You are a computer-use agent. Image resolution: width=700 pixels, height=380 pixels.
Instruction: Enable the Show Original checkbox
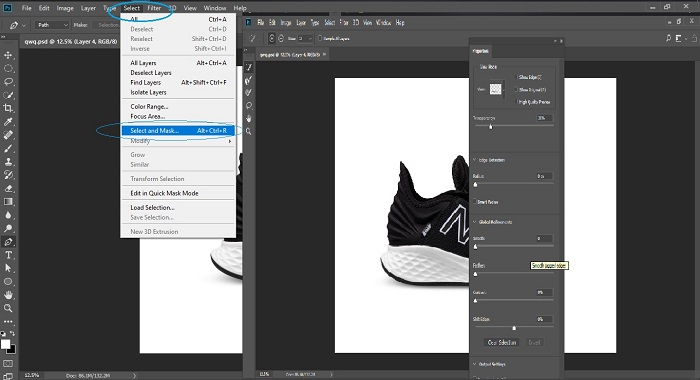(517, 89)
